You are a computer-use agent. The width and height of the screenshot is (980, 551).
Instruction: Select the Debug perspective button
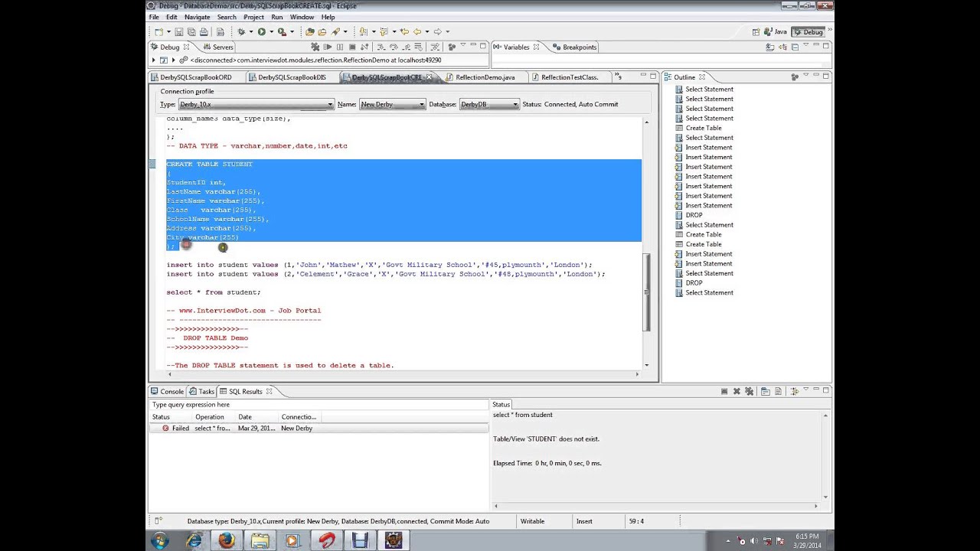tap(808, 32)
